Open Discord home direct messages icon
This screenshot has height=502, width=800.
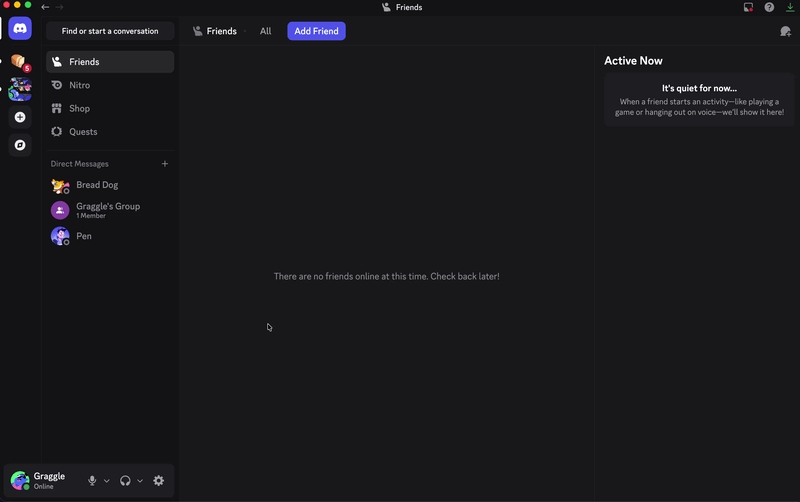click(x=20, y=29)
